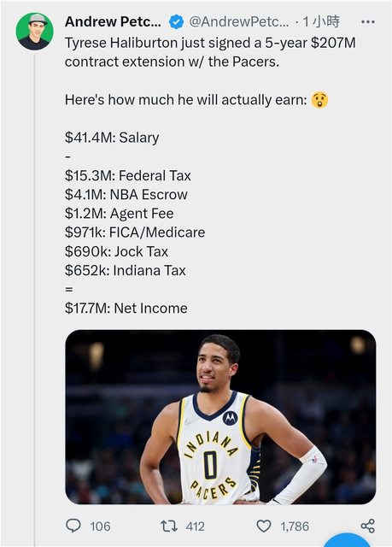392x547 pixels.
Task: Click the astonished face emoji
Action: (x=319, y=100)
